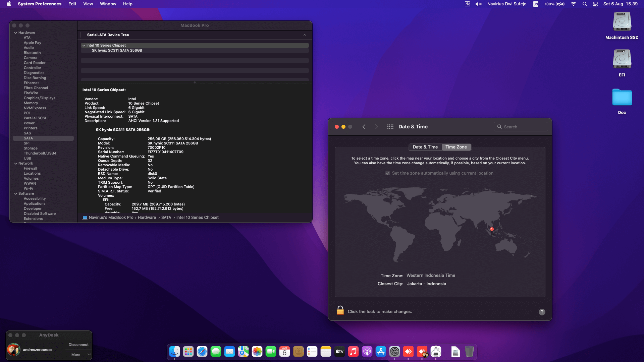Switch to the Date & Time tab
644x362 pixels.
tap(425, 147)
